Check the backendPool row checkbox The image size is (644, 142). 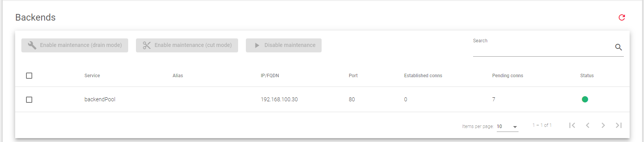click(x=29, y=100)
